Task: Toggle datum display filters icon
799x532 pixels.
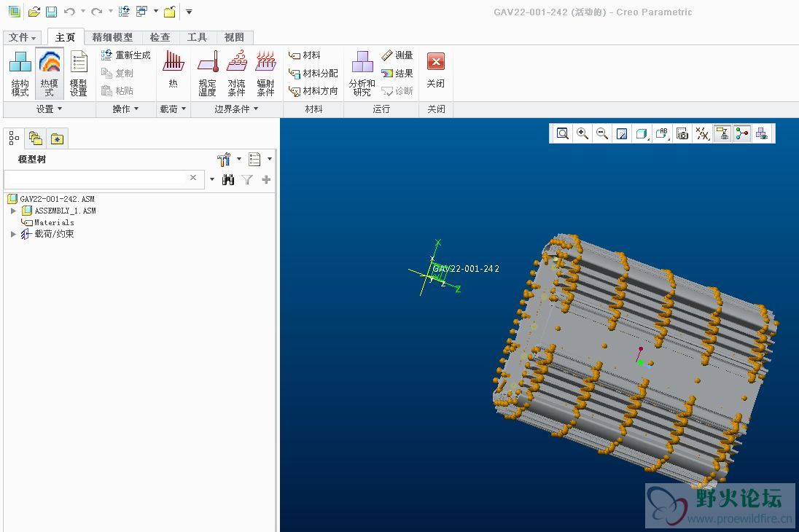Action: pyautogui.click(x=702, y=133)
